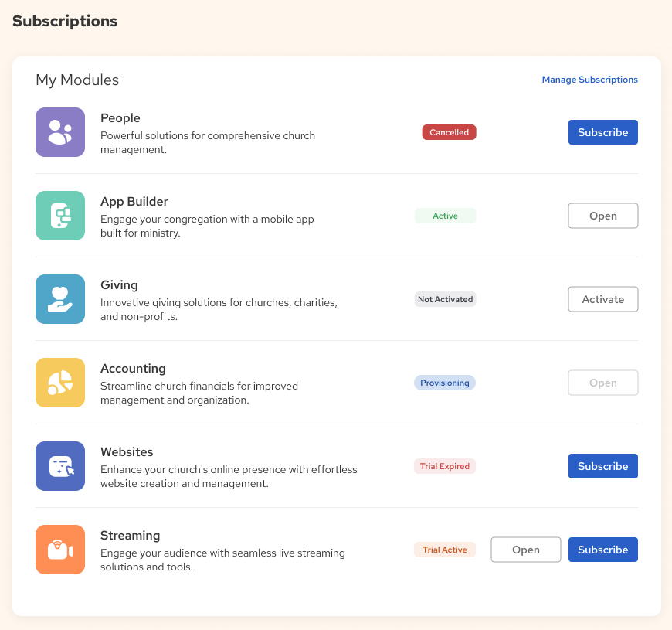Click the People module icon
672x630 pixels.
(x=59, y=131)
